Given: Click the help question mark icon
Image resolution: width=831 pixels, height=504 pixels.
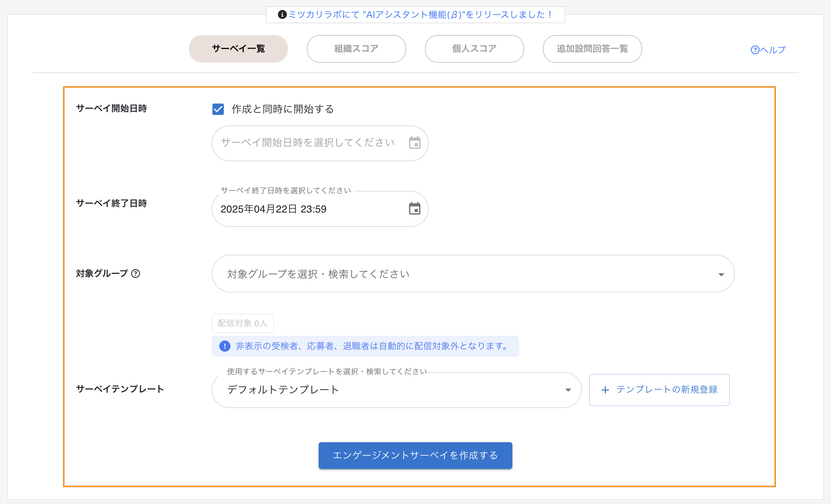Looking at the screenshot, I should tap(755, 50).
